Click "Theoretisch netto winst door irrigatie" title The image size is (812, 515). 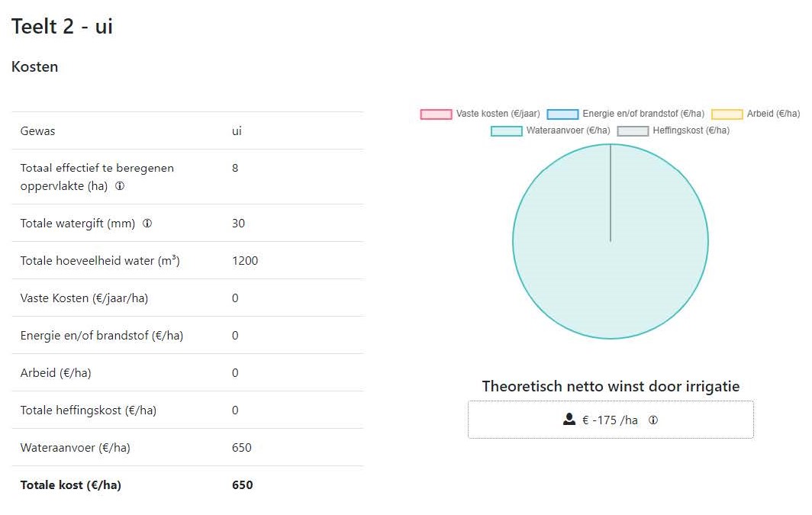click(x=611, y=387)
